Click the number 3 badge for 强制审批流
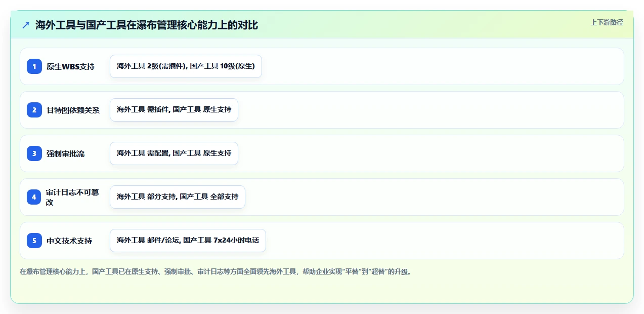This screenshot has height=314, width=644. (x=34, y=153)
